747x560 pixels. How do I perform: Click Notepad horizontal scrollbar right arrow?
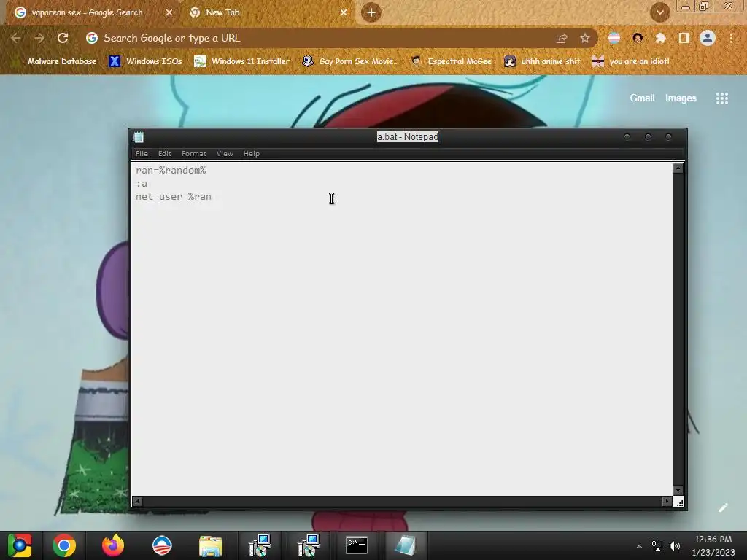667,501
